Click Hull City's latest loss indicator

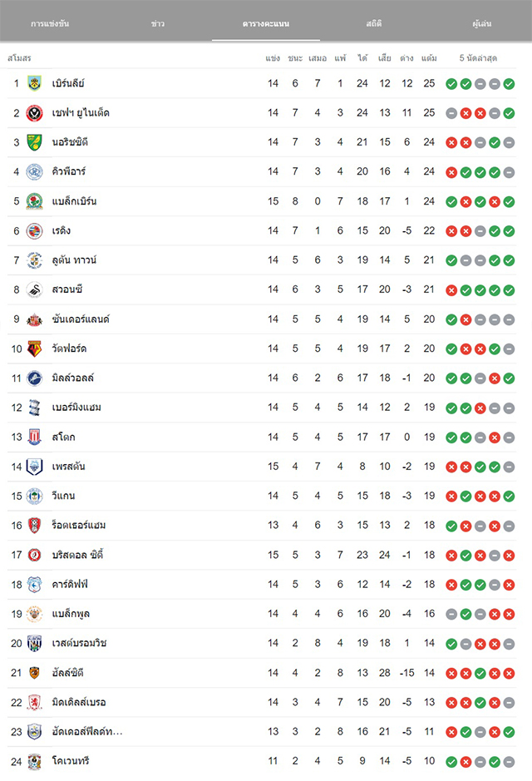pos(509,674)
